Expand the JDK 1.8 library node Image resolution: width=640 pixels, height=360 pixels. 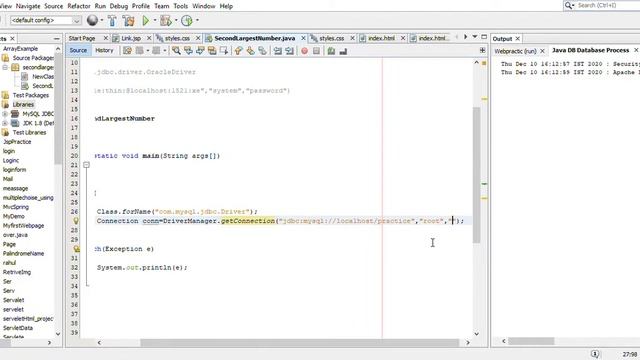(5, 123)
